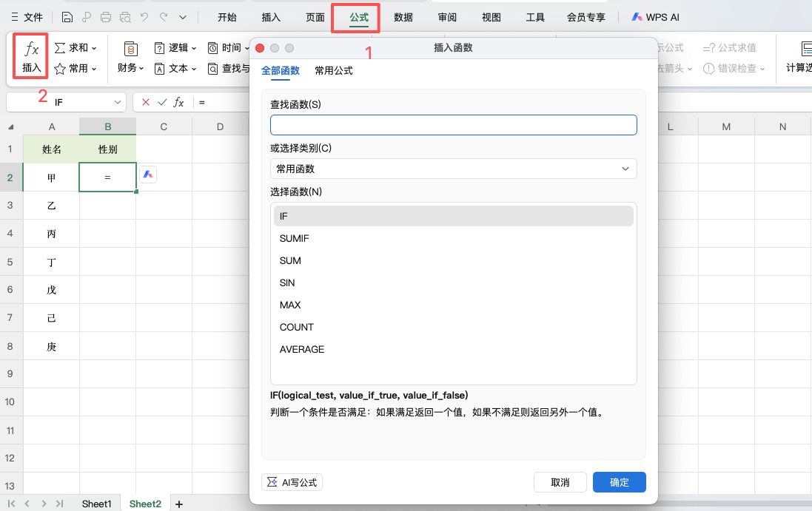Open the 数据 ribbon tab
The width and height of the screenshot is (812, 511).
coord(403,16)
